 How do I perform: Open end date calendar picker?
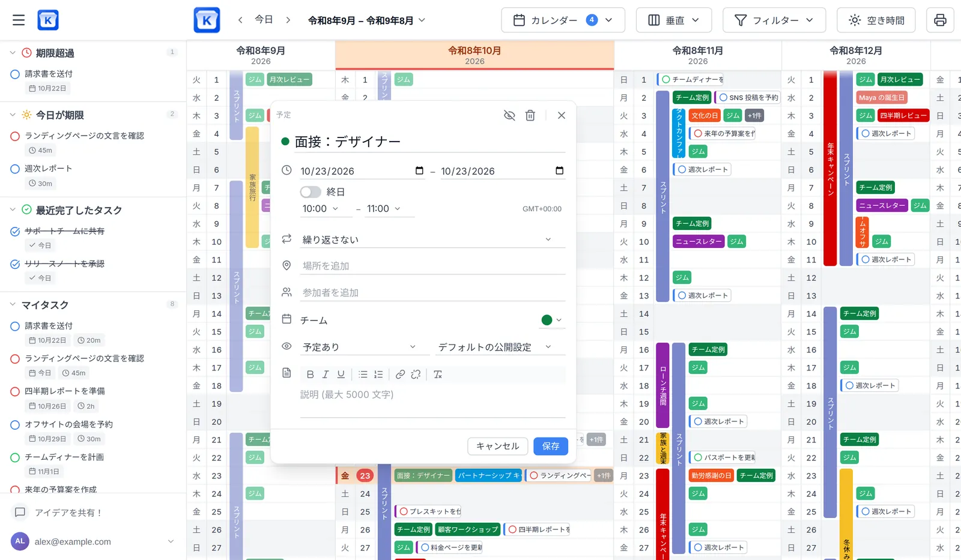click(559, 171)
